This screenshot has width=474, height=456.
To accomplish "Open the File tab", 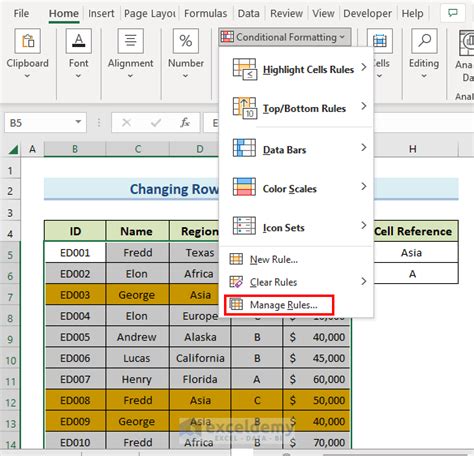I will tap(21, 14).
